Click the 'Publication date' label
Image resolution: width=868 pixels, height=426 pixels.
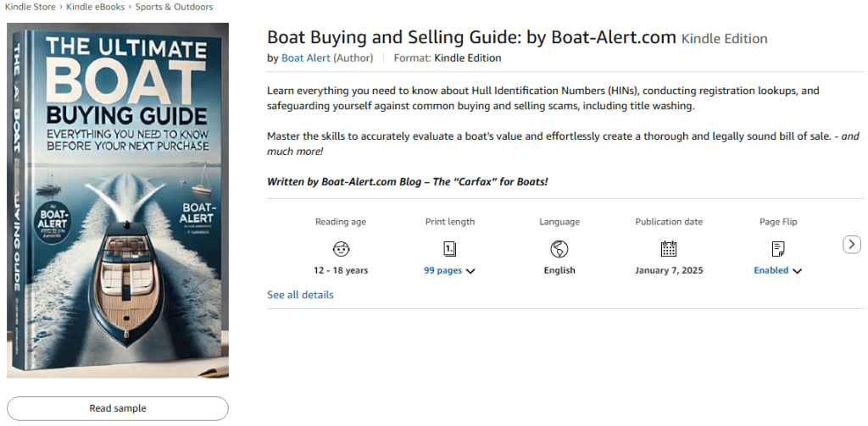pyautogui.click(x=669, y=222)
